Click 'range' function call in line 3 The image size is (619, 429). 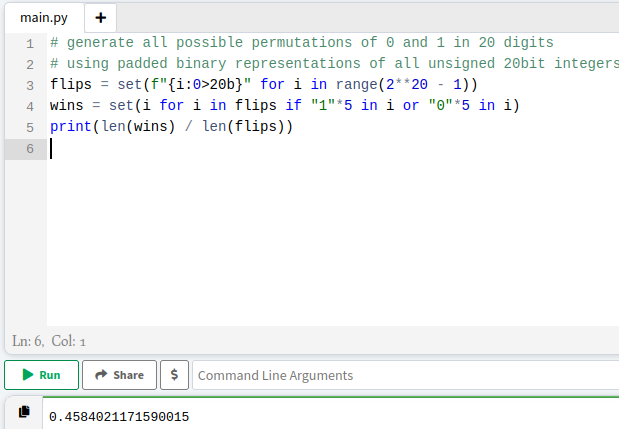point(356,85)
